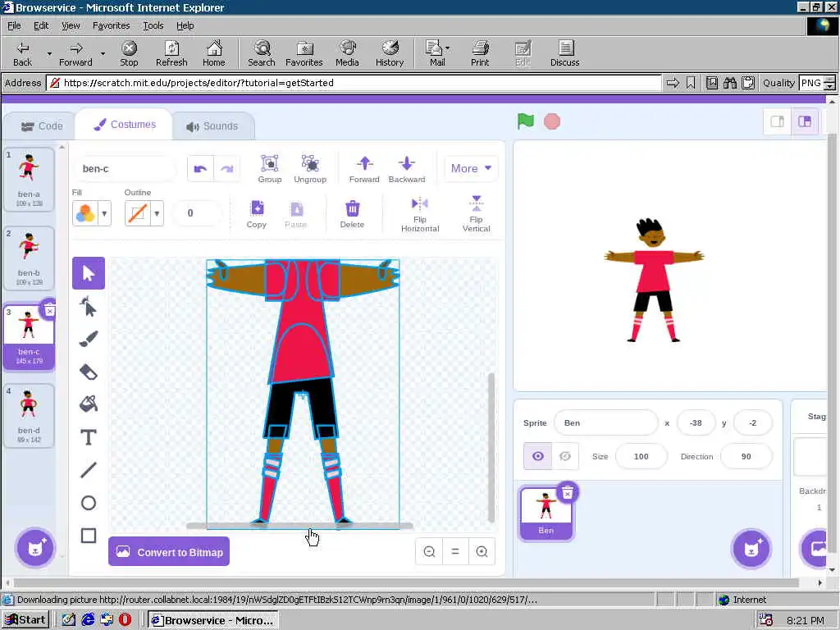Click the Outline no-color swatch
840x630 pixels.
pos(138,213)
